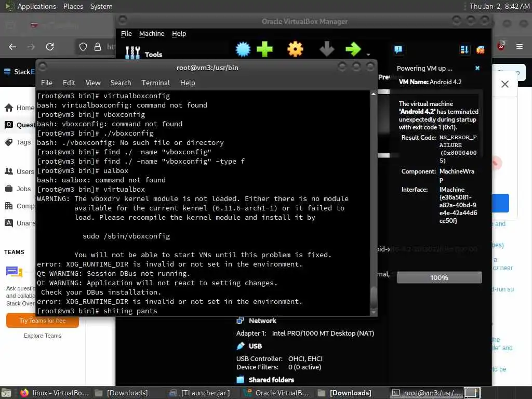Click the New VM blue starburst icon
532x399 pixels.
click(243, 49)
